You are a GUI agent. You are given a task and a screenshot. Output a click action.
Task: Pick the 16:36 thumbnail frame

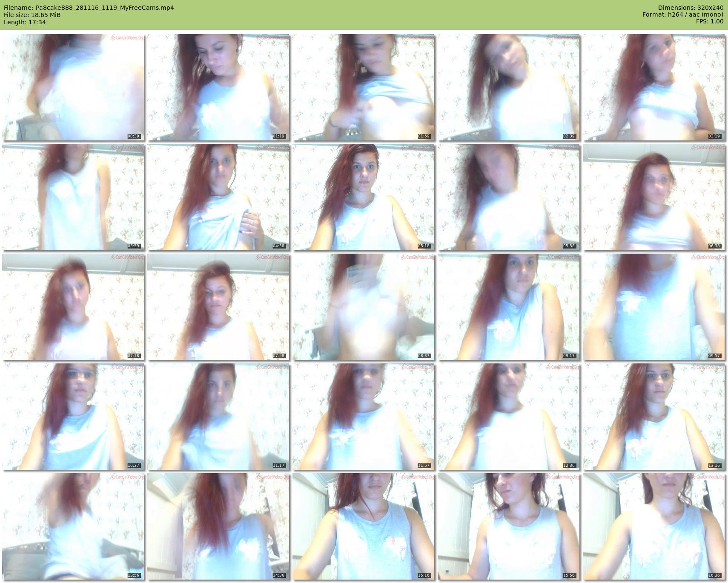pyautogui.click(x=654, y=526)
